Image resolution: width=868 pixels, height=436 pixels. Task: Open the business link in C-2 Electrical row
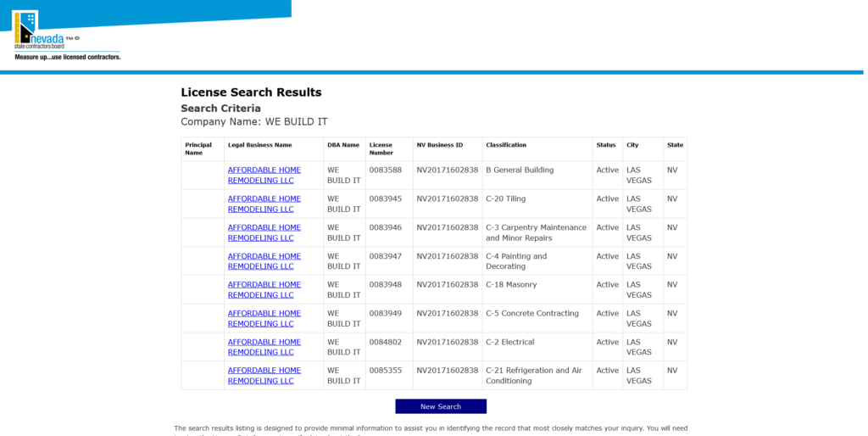(264, 347)
